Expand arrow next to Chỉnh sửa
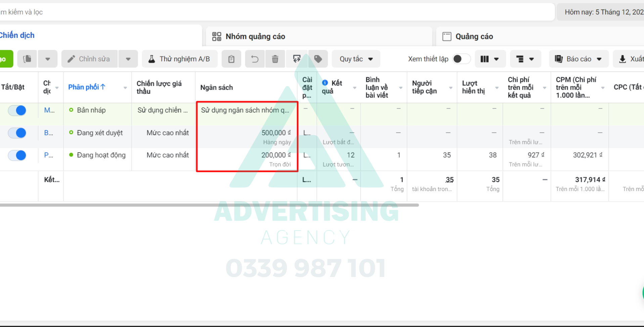The height and width of the screenshot is (327, 644). point(128,59)
